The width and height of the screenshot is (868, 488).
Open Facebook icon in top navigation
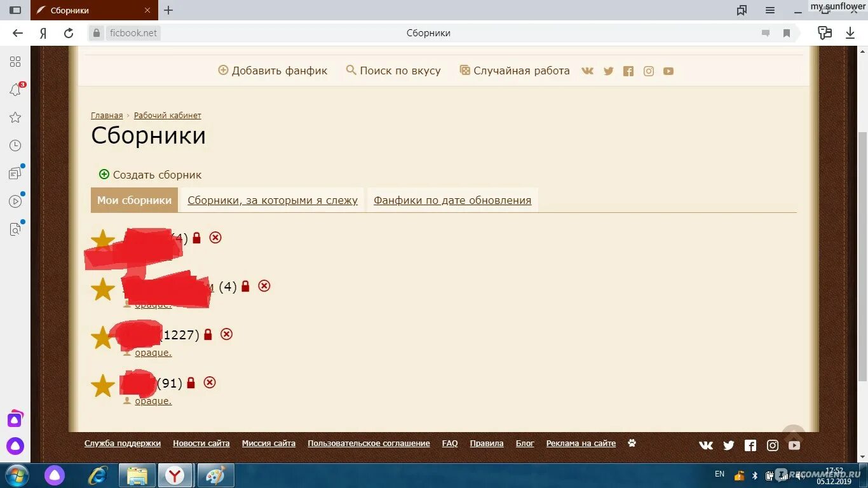628,71
